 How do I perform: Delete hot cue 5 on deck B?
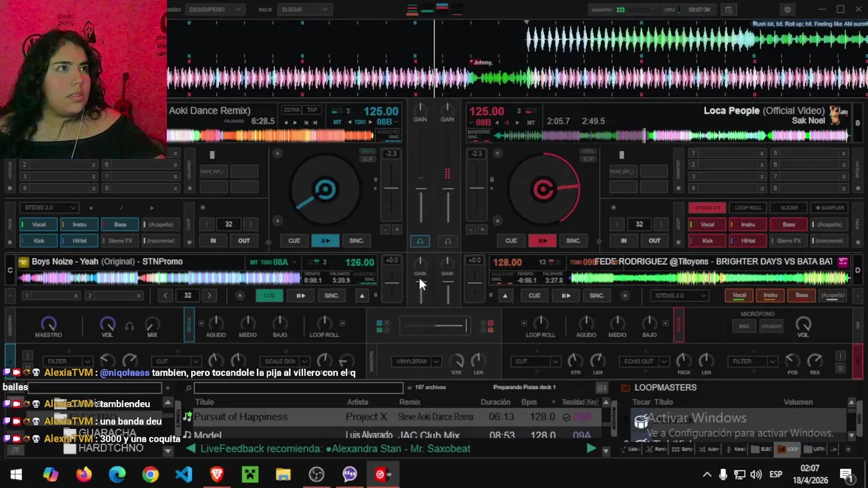click(x=843, y=153)
